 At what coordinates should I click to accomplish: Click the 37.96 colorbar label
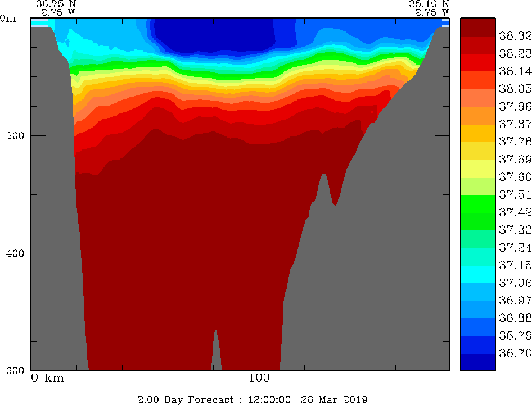[515, 106]
